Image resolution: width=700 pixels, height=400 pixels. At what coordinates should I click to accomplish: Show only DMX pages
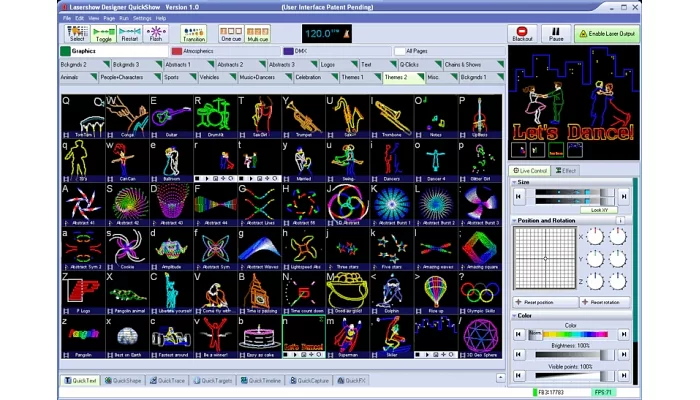[337, 51]
